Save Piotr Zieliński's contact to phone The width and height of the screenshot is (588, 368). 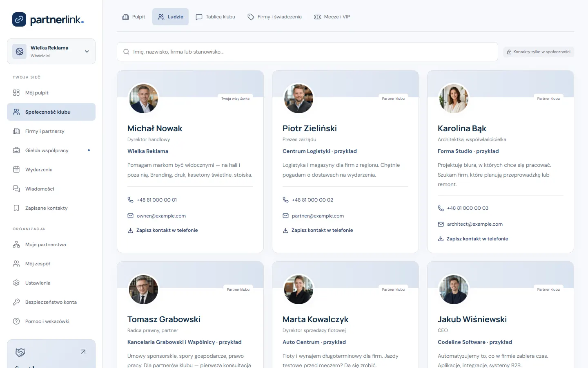point(318,230)
